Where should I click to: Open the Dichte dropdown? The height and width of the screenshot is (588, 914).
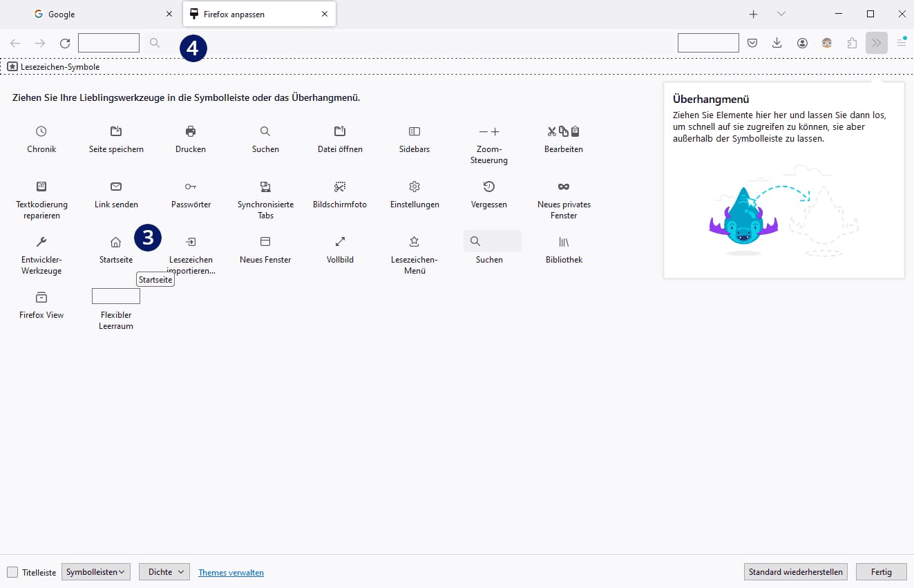pyautogui.click(x=164, y=572)
